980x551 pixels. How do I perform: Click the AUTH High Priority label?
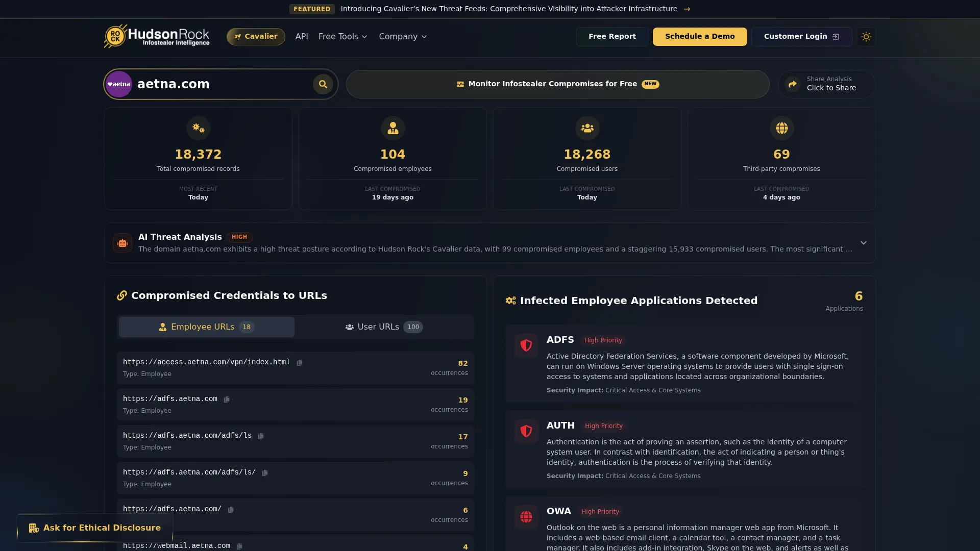point(604,426)
